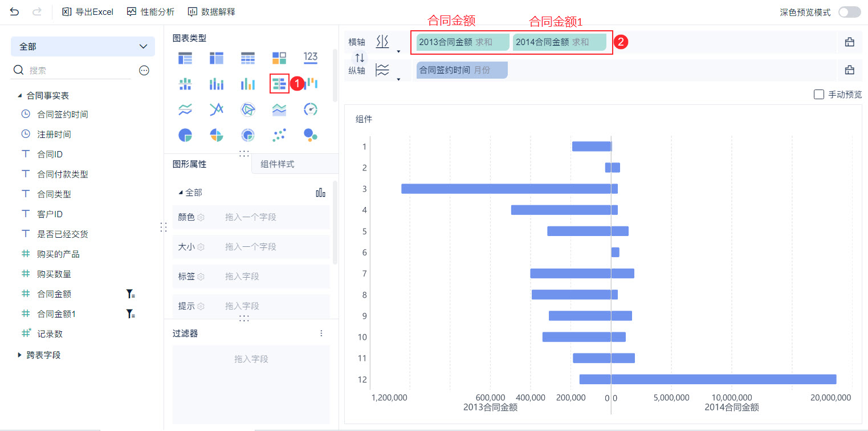Choose the multi-series line chart type
This screenshot has height=431, width=868.
point(217,109)
